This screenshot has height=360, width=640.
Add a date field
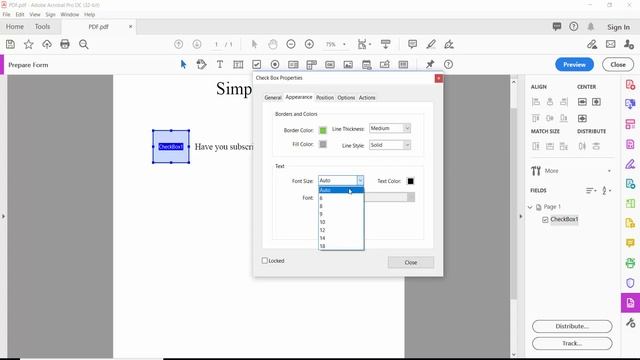367,64
